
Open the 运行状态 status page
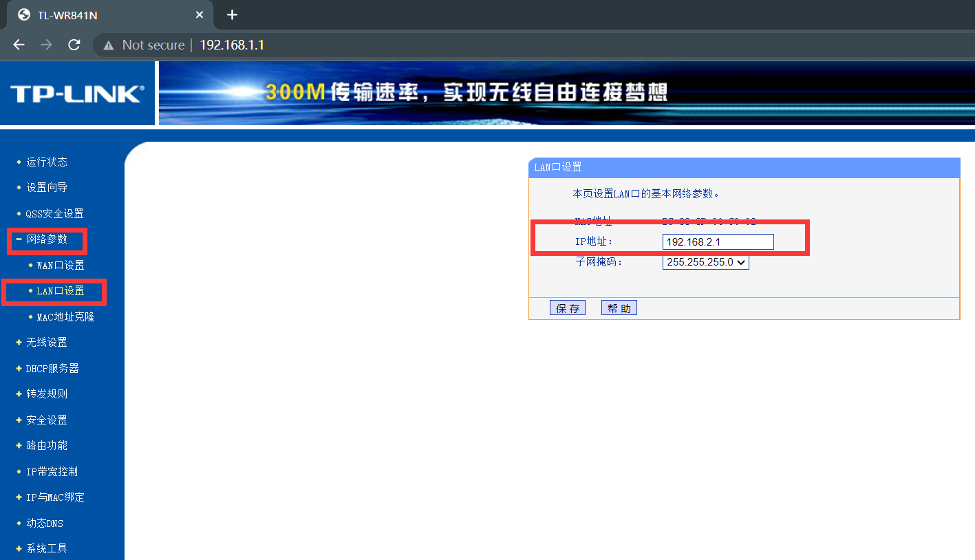click(48, 162)
